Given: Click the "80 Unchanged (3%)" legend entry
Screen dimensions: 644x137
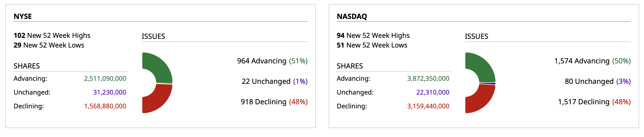Looking at the screenshot, I should [x=598, y=81].
